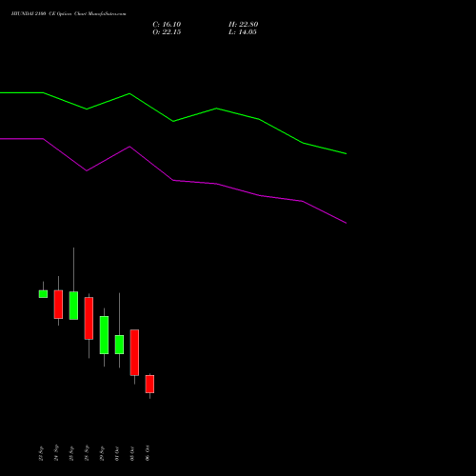The width and height of the screenshot is (476, 476).
Task: Select the red candle for 03 Oct
Action: click(134, 352)
